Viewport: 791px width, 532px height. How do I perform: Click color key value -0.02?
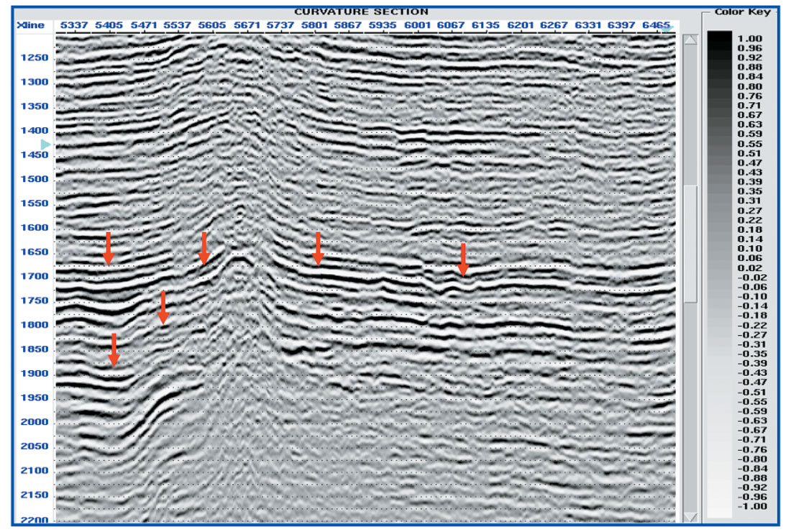coord(752,278)
